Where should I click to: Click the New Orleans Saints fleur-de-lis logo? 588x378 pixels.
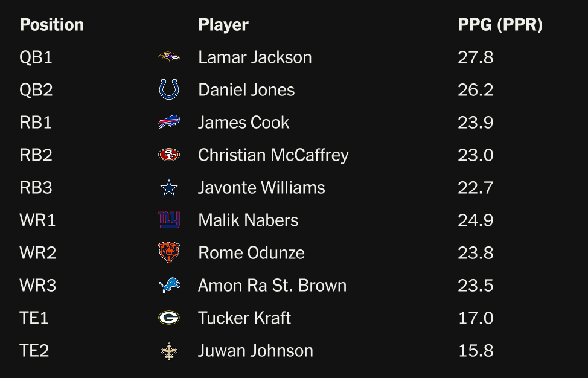(x=169, y=351)
